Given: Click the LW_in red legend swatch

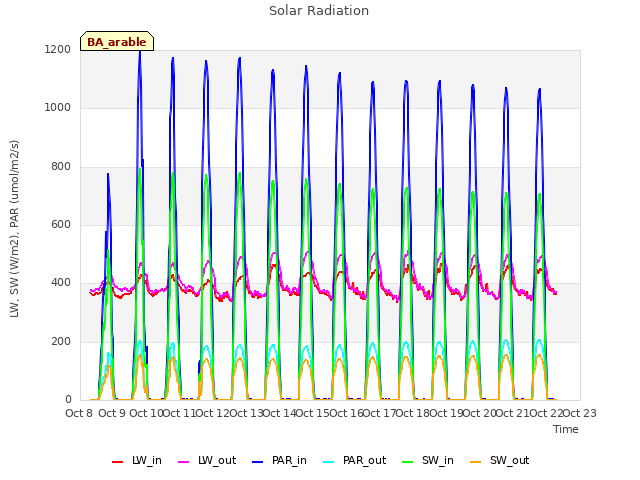Looking at the screenshot, I should click(x=118, y=462).
